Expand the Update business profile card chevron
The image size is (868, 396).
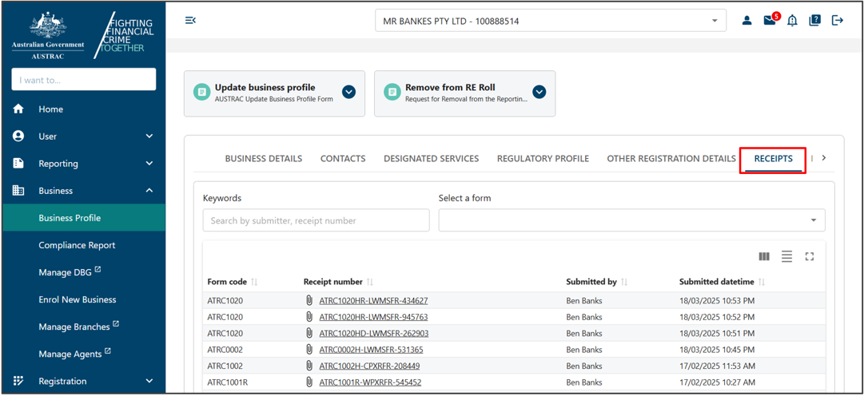pos(348,92)
